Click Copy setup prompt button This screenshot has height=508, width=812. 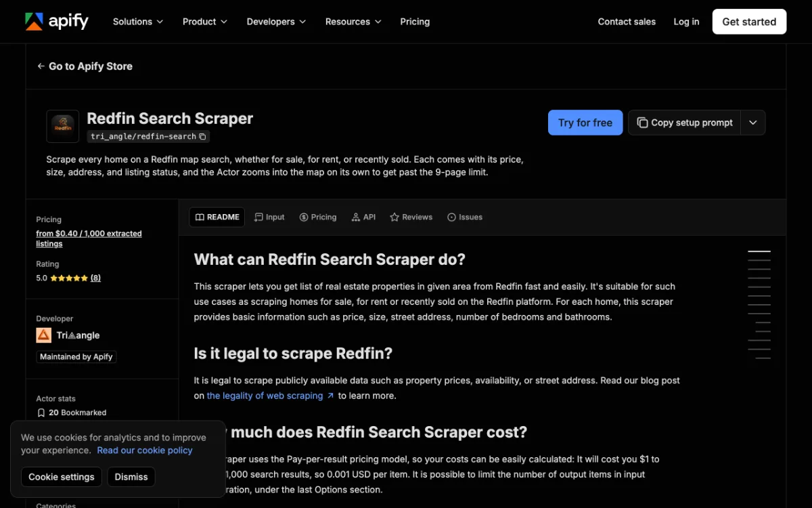click(x=684, y=123)
